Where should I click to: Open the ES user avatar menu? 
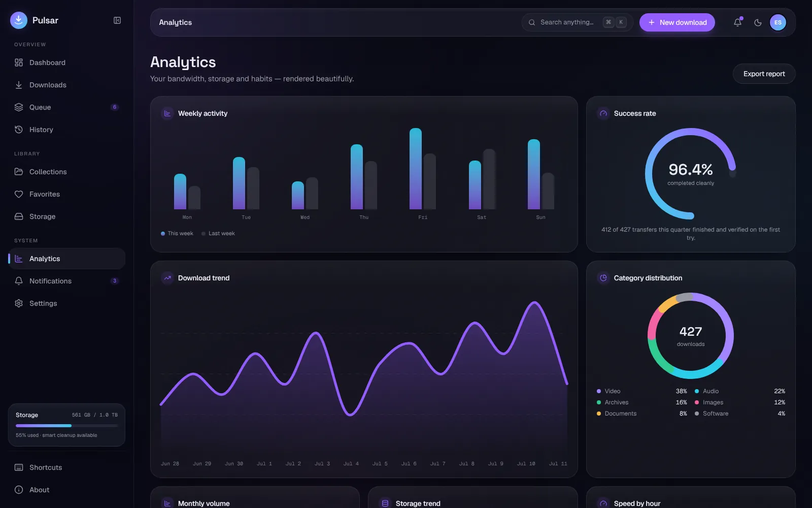tap(778, 22)
